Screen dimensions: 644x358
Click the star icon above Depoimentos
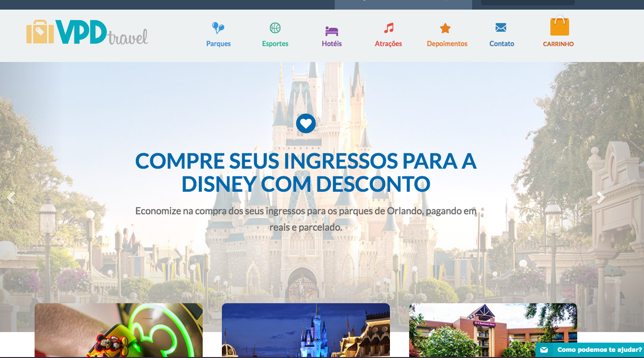[x=445, y=28]
